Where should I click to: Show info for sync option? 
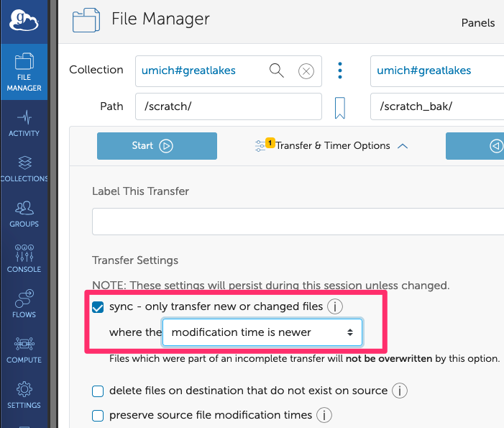[334, 307]
